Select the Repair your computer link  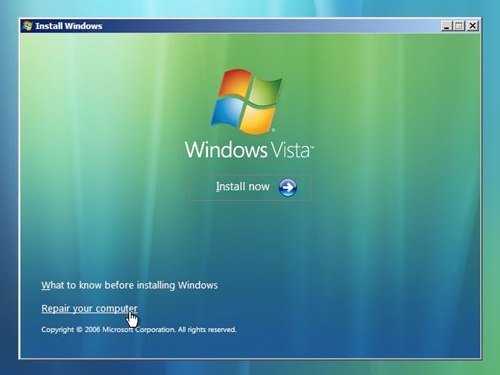click(89, 309)
